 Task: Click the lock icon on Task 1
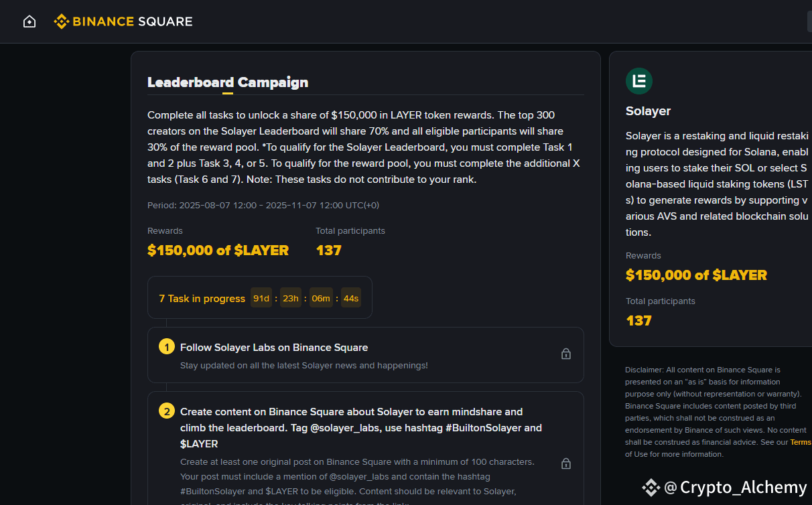tap(566, 354)
